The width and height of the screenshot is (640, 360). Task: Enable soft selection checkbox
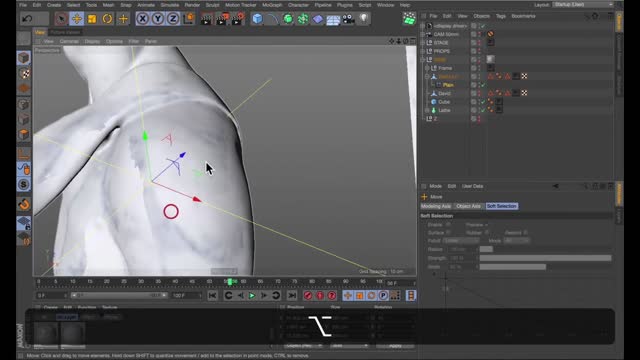(x=448, y=224)
